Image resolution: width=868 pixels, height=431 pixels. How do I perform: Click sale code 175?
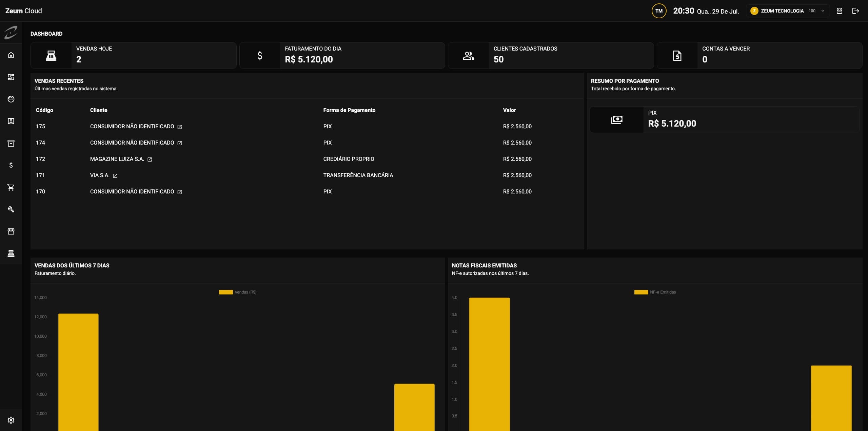pos(40,127)
